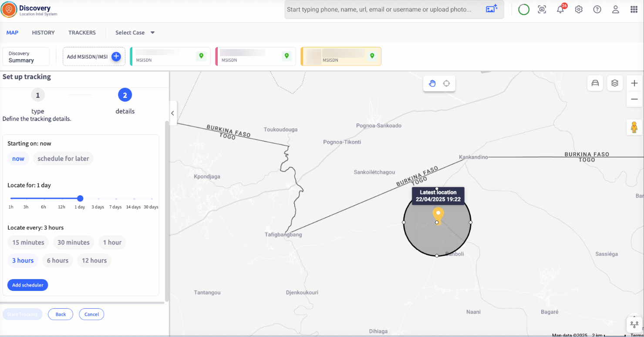Select the 'schedule for later' option

(63, 159)
